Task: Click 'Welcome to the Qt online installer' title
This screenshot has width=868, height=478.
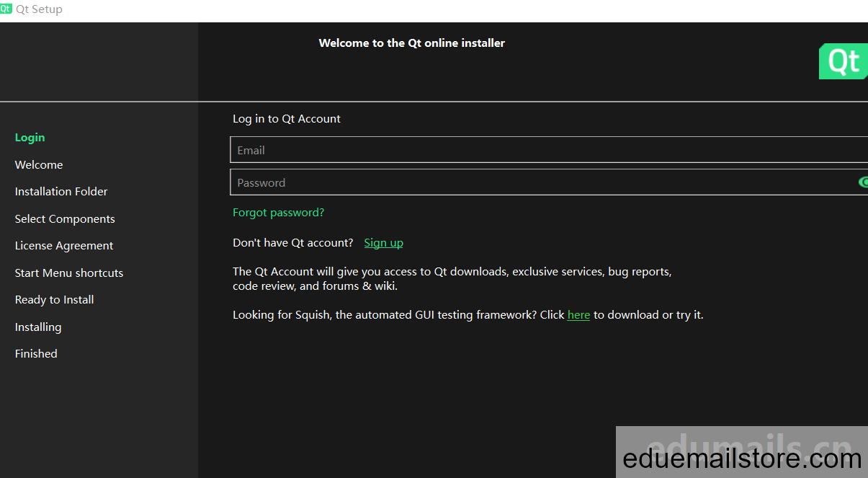Action: coord(412,43)
